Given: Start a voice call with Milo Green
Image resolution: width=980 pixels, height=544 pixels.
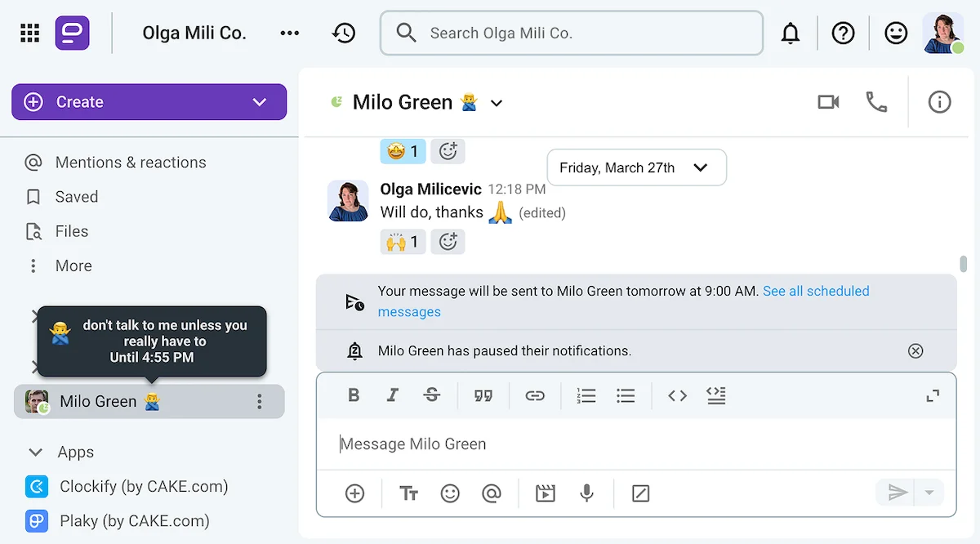Looking at the screenshot, I should point(876,102).
